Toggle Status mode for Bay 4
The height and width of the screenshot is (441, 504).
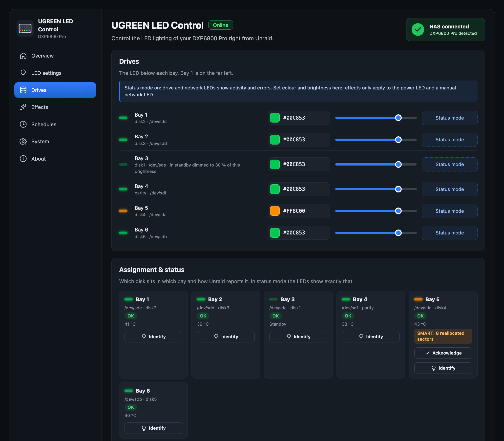(x=450, y=189)
